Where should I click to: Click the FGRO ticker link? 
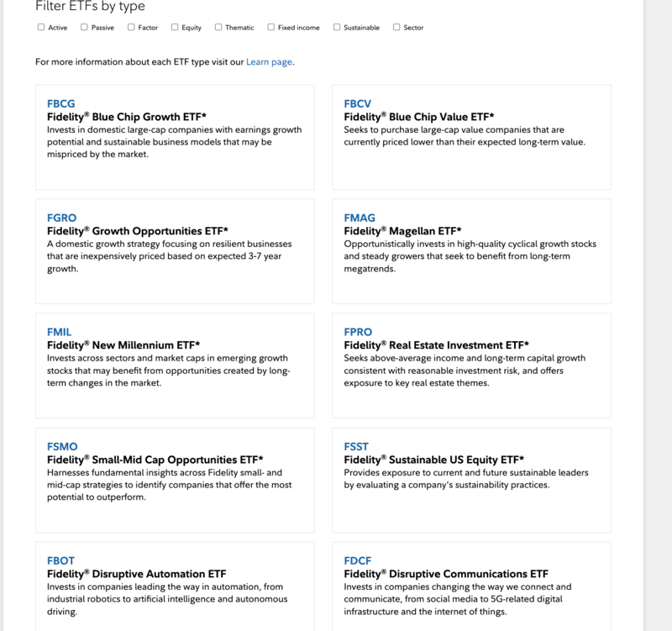point(61,218)
